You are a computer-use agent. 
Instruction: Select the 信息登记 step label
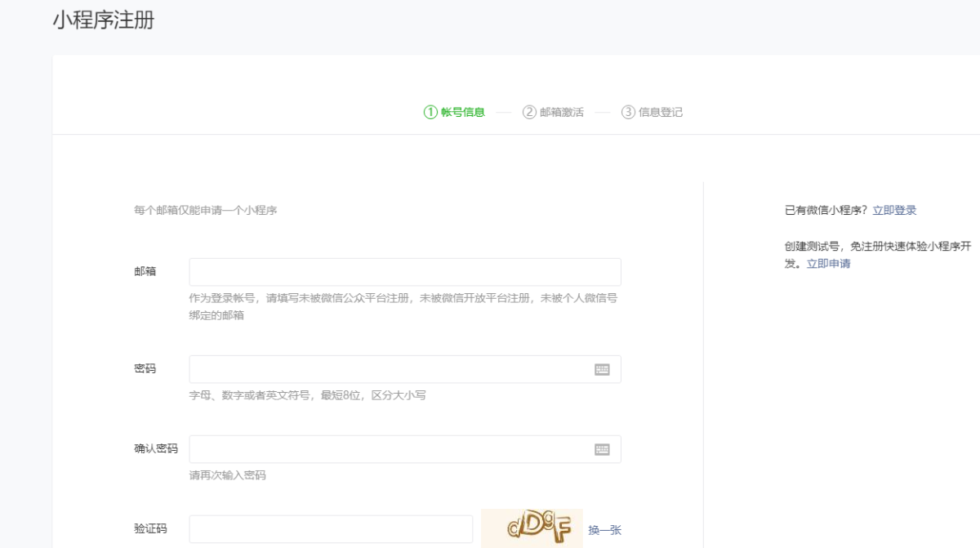pyautogui.click(x=661, y=113)
